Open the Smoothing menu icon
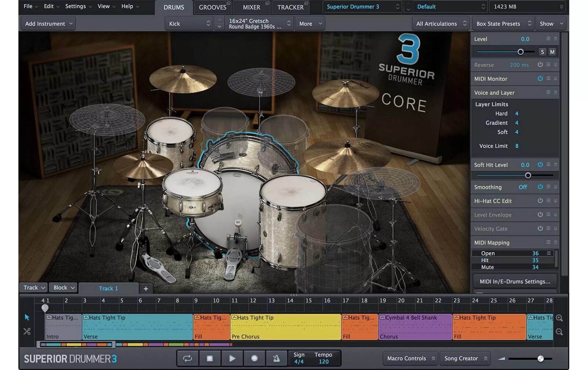This screenshot has width=588, height=370. tap(548, 187)
